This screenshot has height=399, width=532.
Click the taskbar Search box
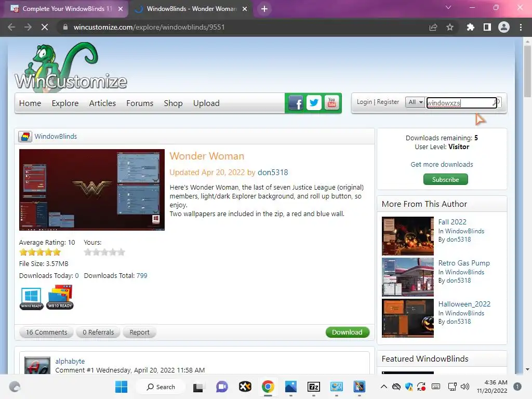[161, 387]
